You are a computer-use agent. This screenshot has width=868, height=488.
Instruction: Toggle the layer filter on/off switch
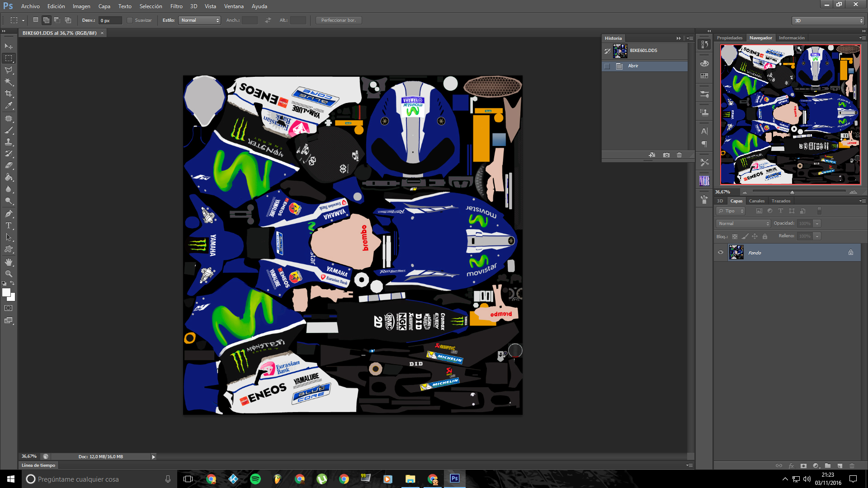[819, 211]
